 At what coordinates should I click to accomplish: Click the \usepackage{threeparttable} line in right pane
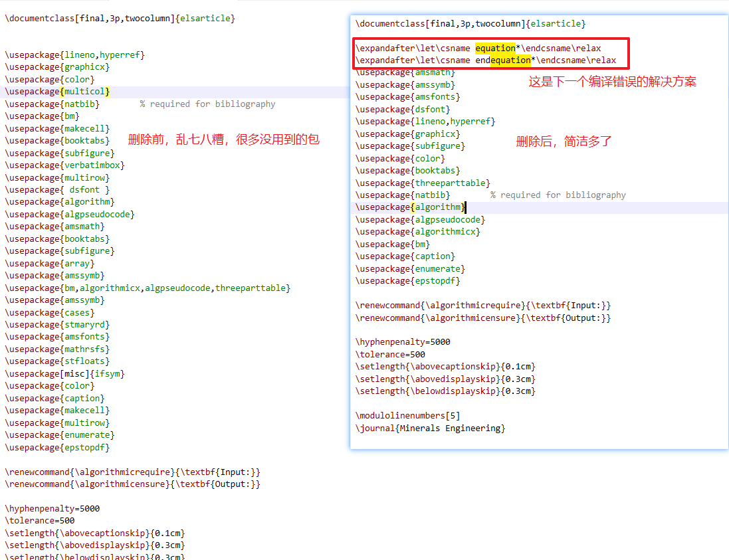(423, 183)
